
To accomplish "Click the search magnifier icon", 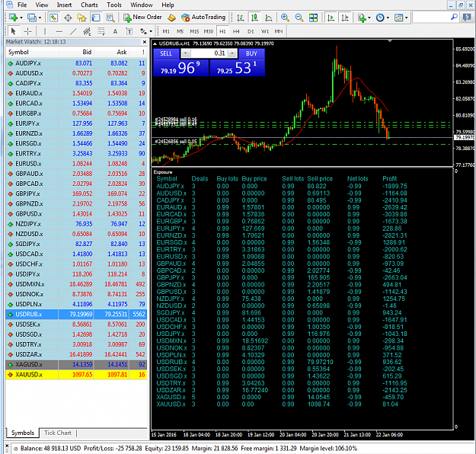I will 454,18.
